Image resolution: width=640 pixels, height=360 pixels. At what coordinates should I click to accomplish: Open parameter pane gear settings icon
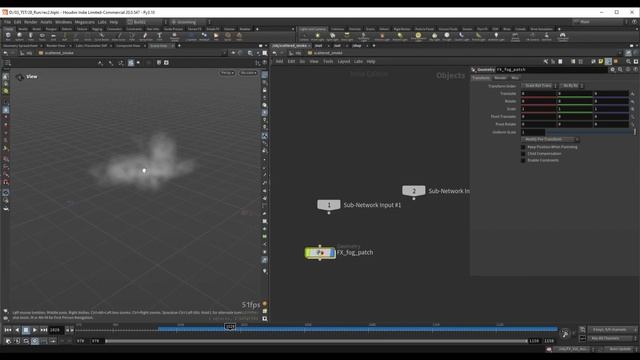point(613,70)
